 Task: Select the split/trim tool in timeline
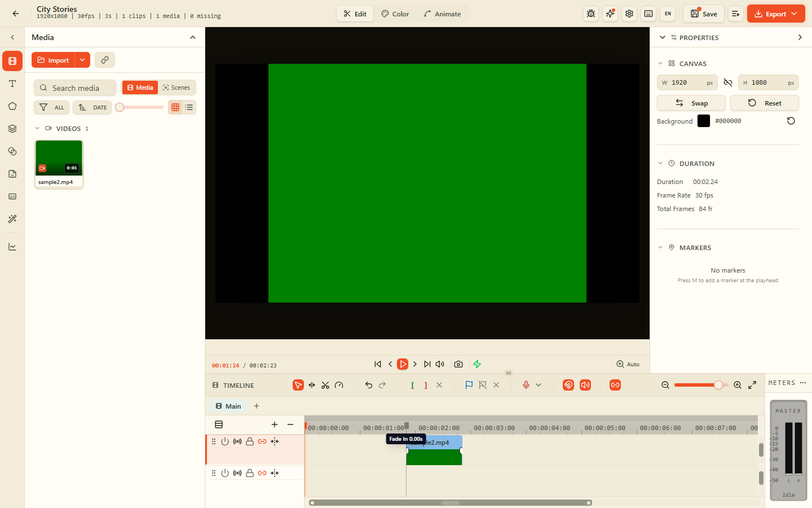[312, 385]
